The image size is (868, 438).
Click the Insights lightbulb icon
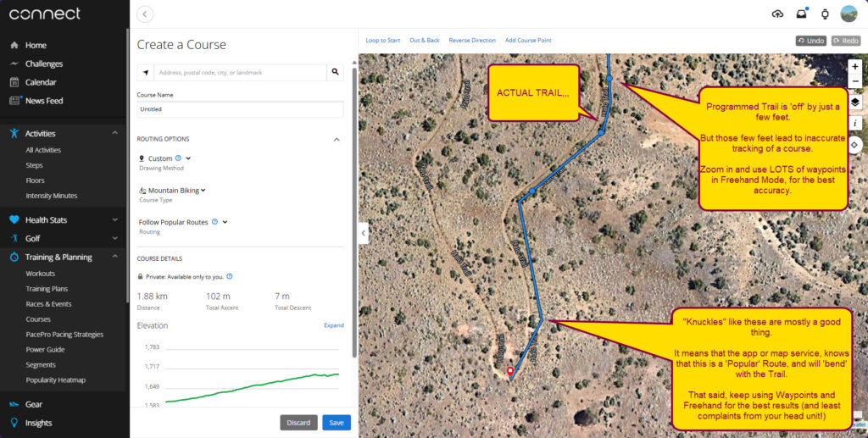coord(14,423)
